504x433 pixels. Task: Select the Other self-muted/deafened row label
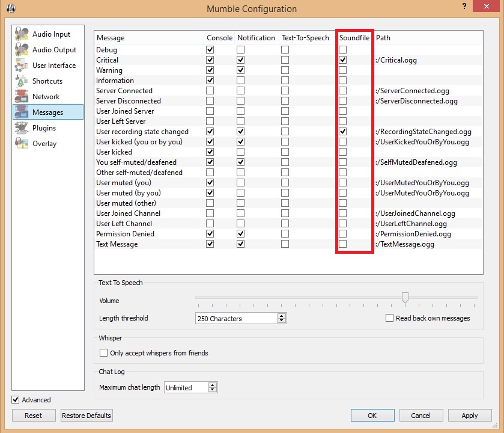pyautogui.click(x=139, y=173)
